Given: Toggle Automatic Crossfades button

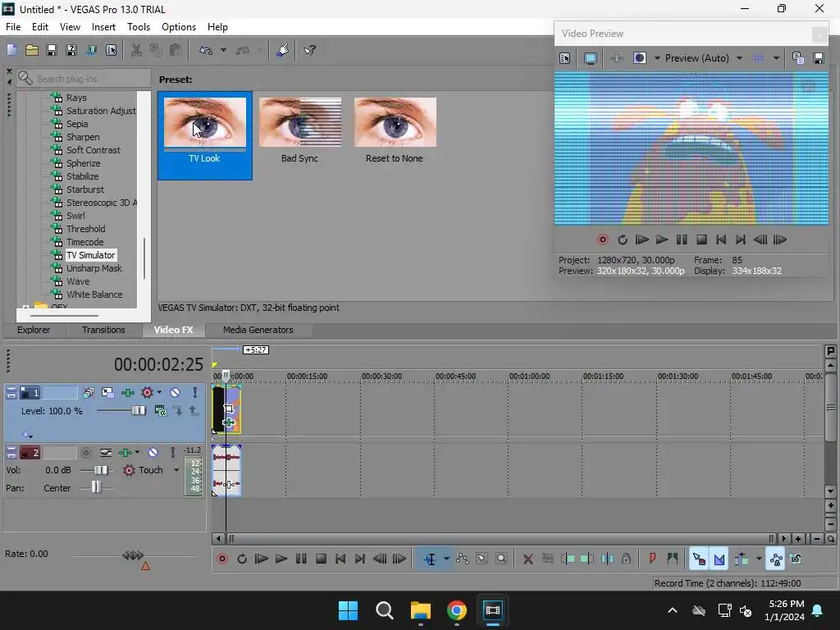Looking at the screenshot, I should pyautogui.click(x=719, y=559).
